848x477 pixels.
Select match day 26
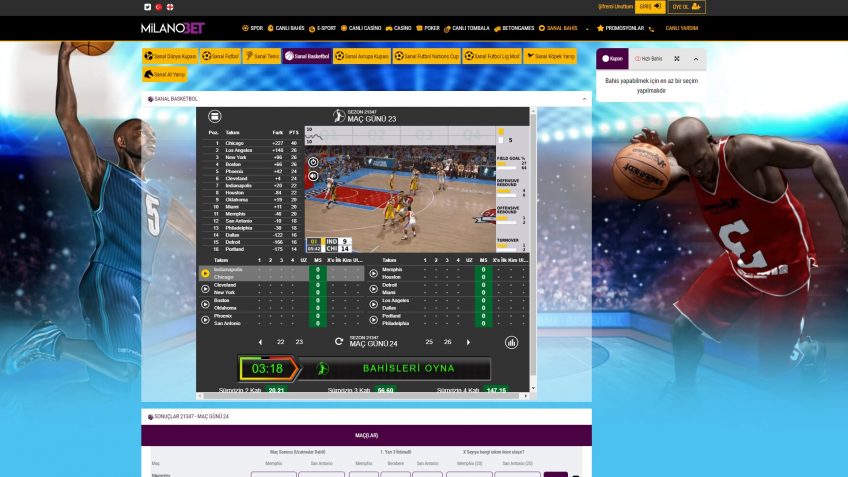point(447,342)
